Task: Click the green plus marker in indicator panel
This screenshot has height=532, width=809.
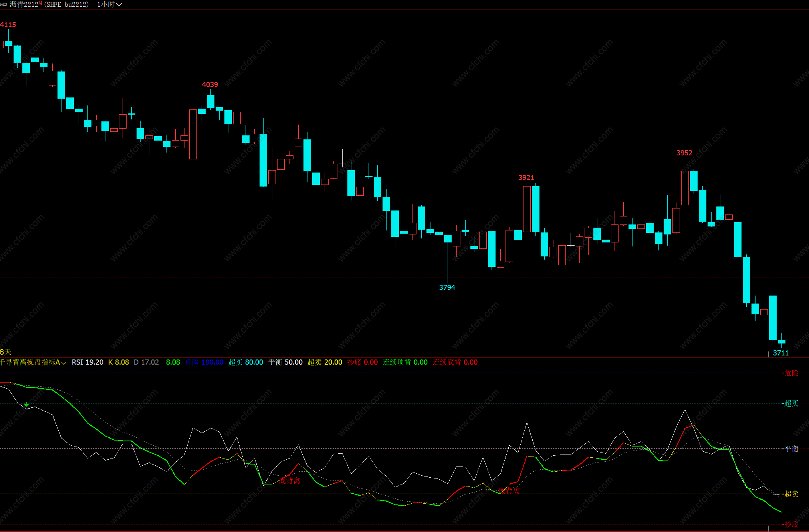Action: (x=26, y=404)
